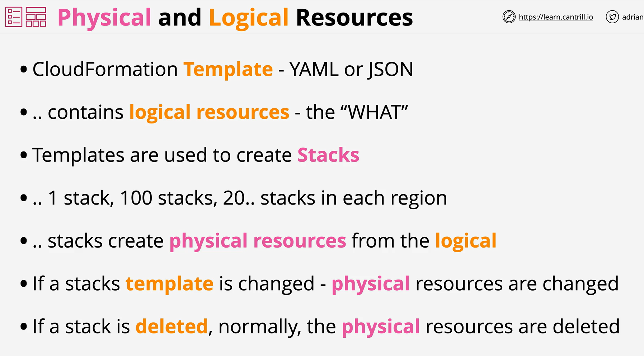Screen dimensions: 644x356
Task: Click the Twitter bird icon
Action: point(612,17)
